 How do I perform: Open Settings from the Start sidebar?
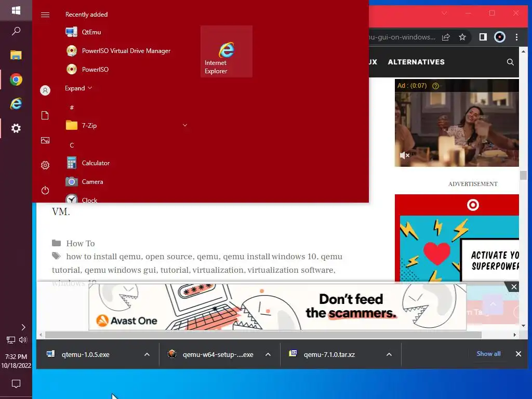pyautogui.click(x=45, y=165)
